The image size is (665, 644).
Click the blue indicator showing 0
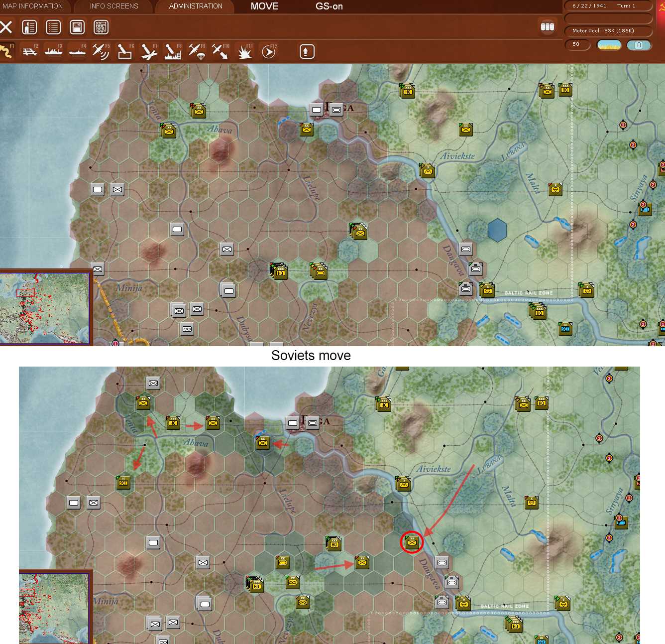639,45
